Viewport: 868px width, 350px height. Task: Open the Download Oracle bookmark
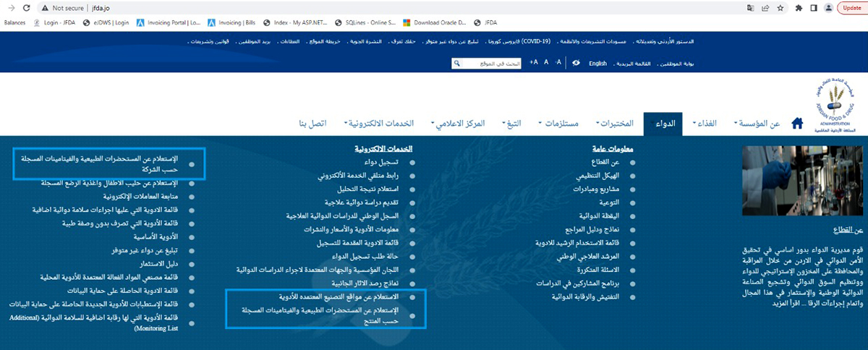pos(435,22)
